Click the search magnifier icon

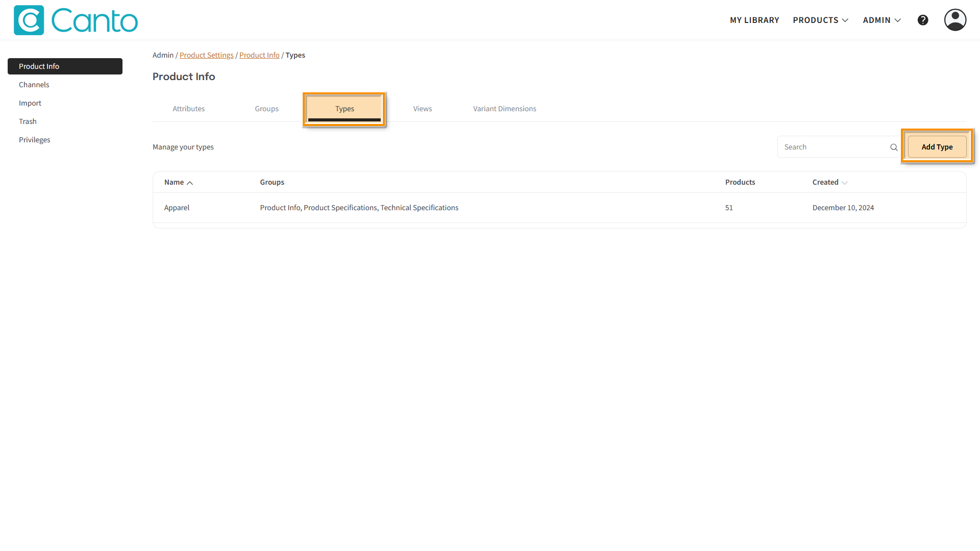pyautogui.click(x=894, y=147)
